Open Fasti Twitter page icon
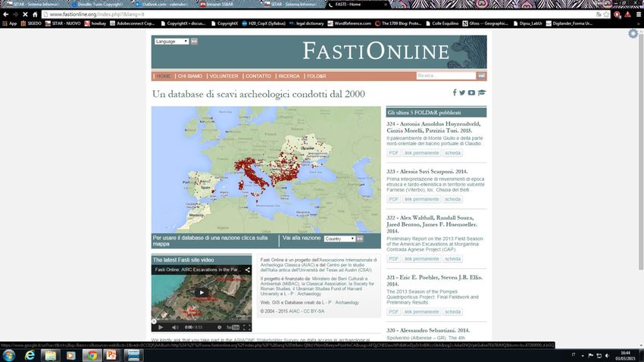This screenshot has height=362, width=644. tap(462, 92)
